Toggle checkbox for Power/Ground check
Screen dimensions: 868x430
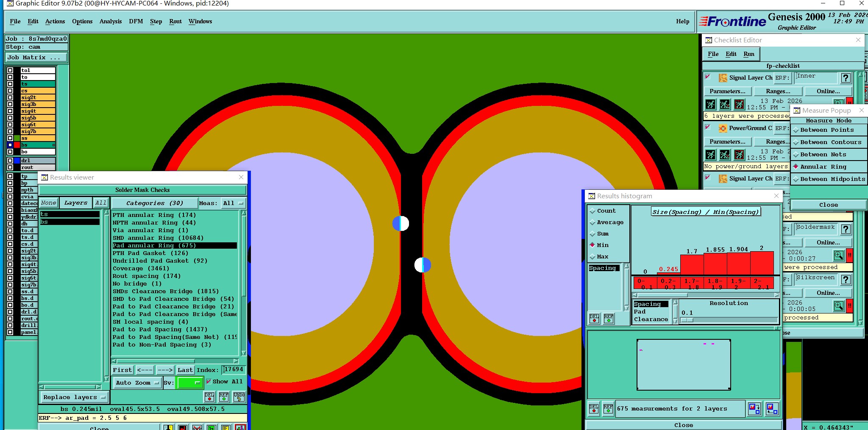[707, 127]
